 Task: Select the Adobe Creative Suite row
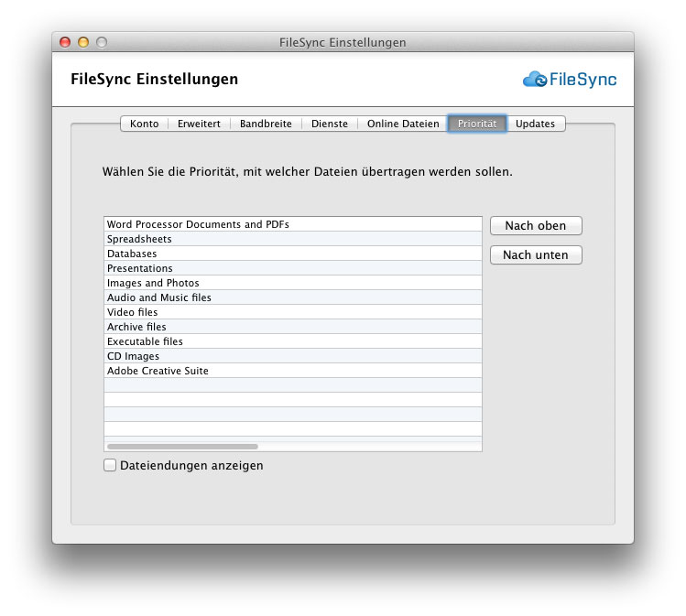tap(293, 371)
